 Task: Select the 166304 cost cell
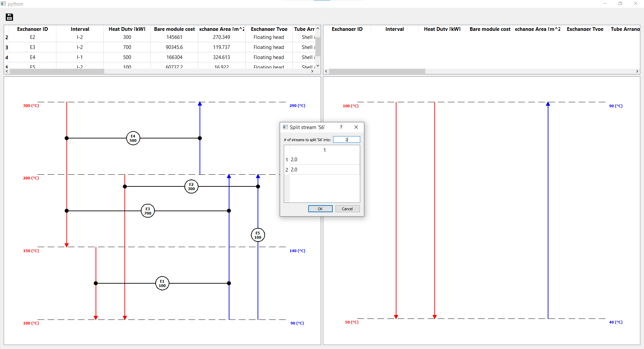point(174,57)
